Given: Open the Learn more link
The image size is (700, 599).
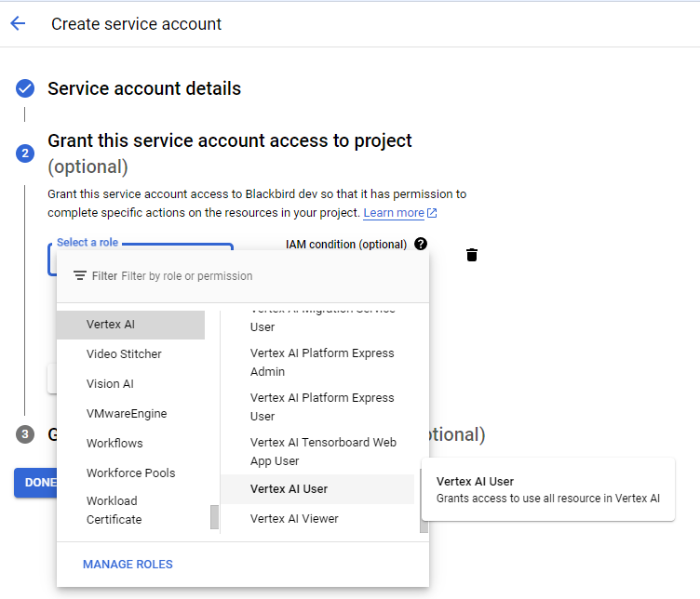Looking at the screenshot, I should [x=394, y=213].
